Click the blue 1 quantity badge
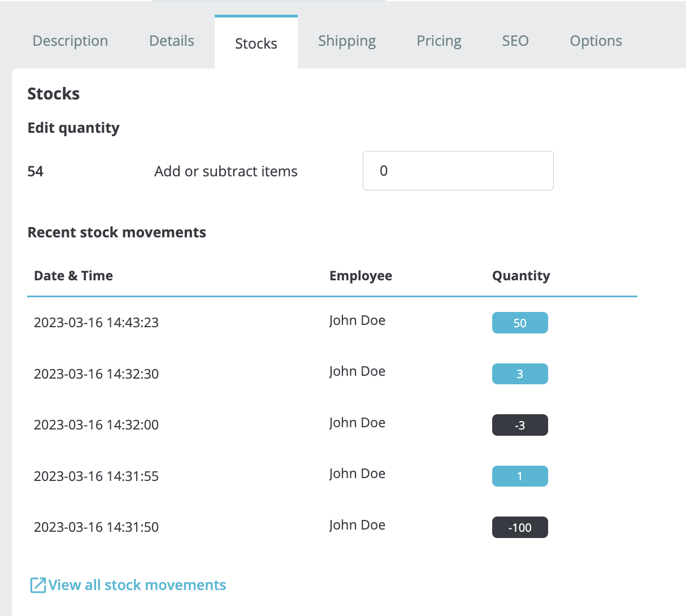686x616 pixels. (519, 476)
